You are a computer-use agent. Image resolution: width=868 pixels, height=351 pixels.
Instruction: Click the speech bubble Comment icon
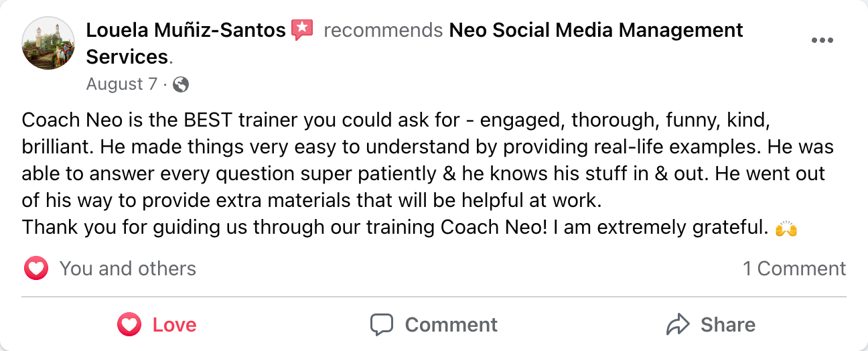click(382, 325)
